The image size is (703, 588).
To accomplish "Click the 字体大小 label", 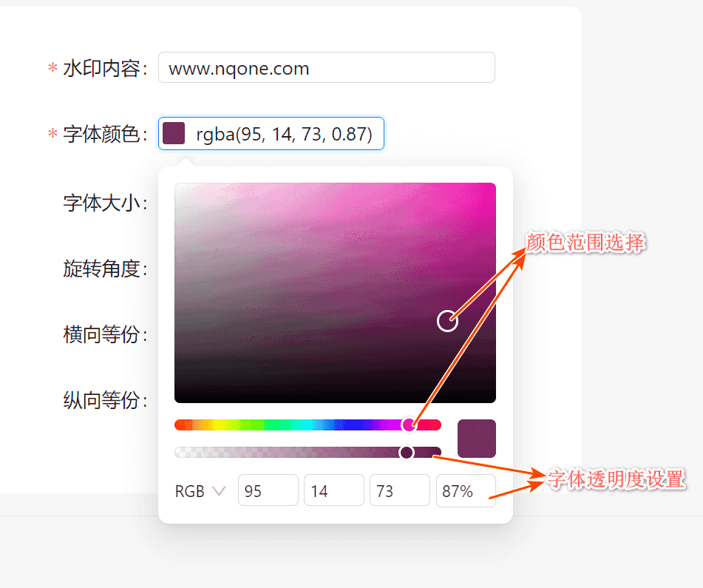I will pyautogui.click(x=105, y=203).
